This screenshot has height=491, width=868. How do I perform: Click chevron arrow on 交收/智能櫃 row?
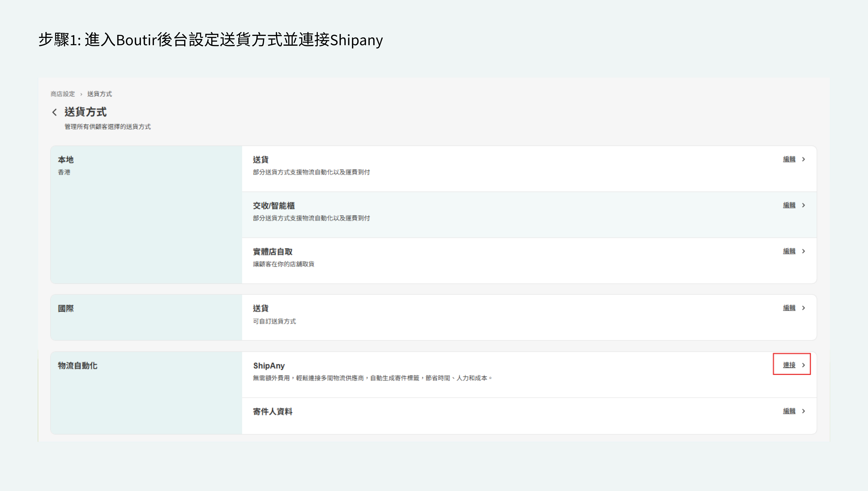[804, 205]
